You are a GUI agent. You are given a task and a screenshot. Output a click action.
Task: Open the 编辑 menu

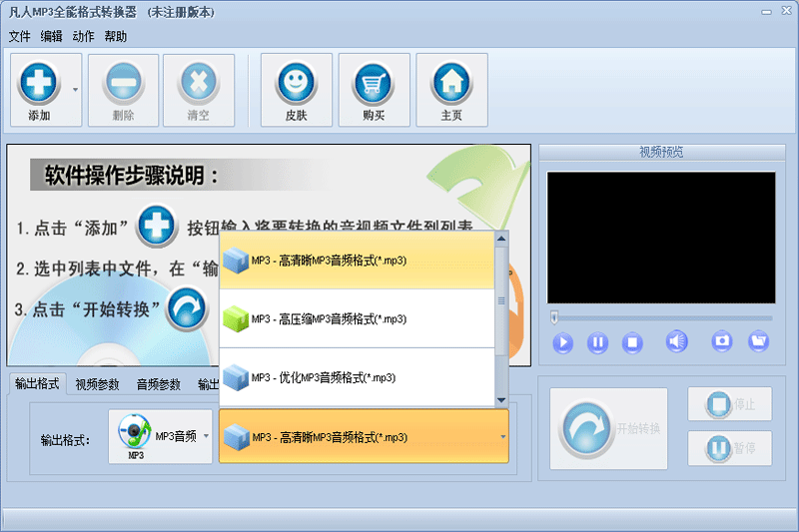pos(52,36)
